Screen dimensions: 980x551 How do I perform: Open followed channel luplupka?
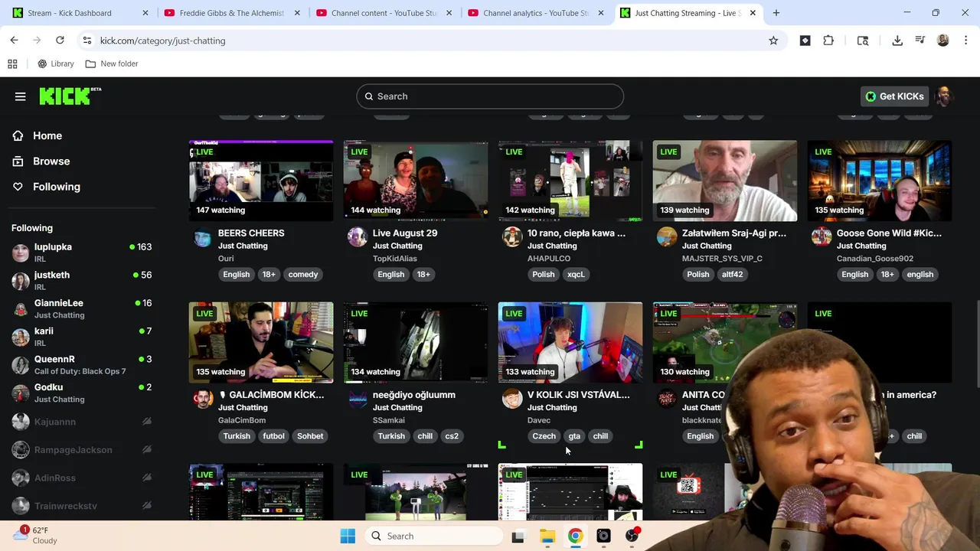point(82,253)
